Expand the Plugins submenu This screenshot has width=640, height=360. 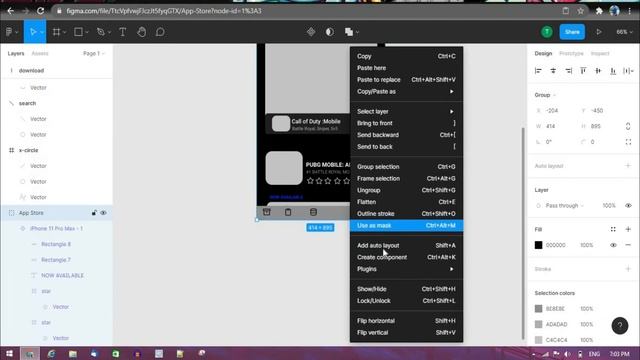(406, 269)
